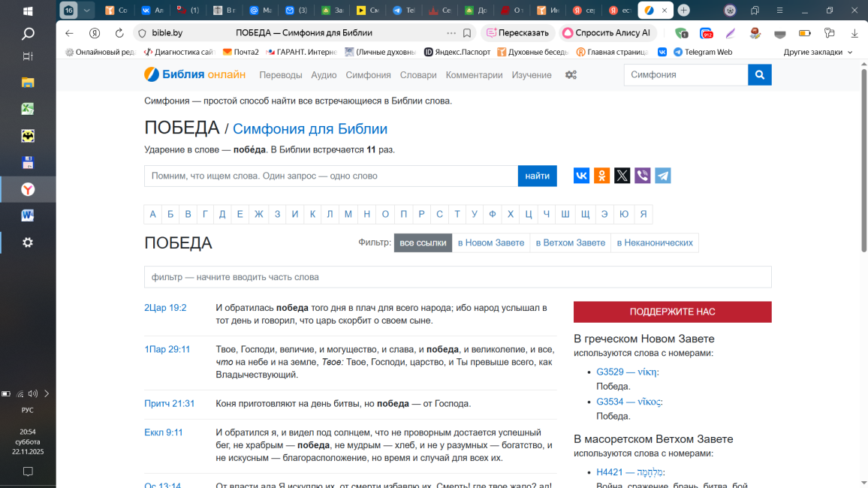Go to the 'Словари' menu item
Screen dimensions: 868x488
[x=418, y=75]
